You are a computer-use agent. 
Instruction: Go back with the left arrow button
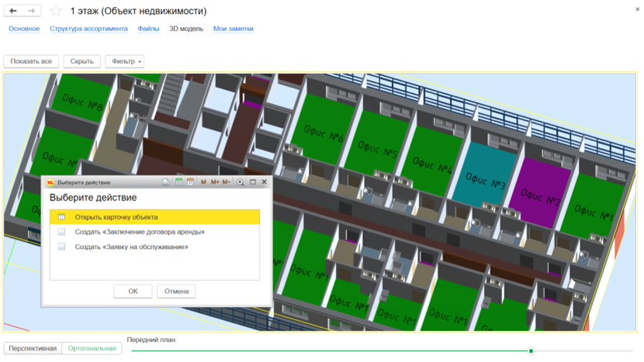[x=13, y=11]
